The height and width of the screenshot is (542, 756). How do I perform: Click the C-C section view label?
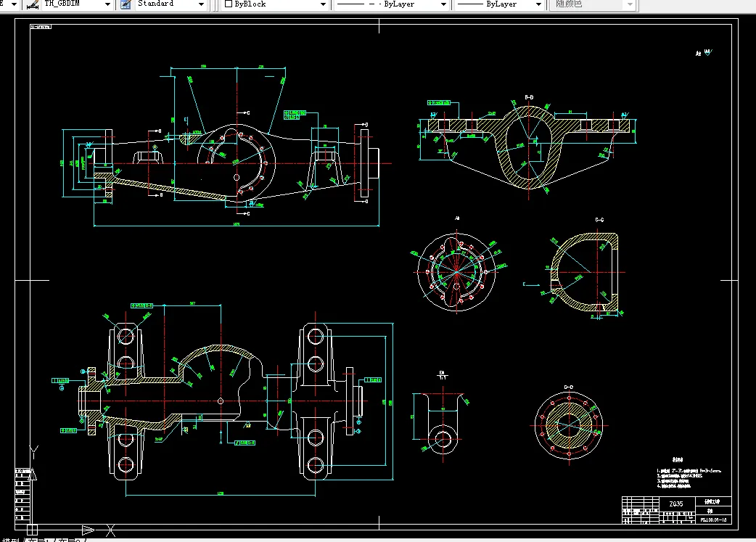(x=599, y=220)
